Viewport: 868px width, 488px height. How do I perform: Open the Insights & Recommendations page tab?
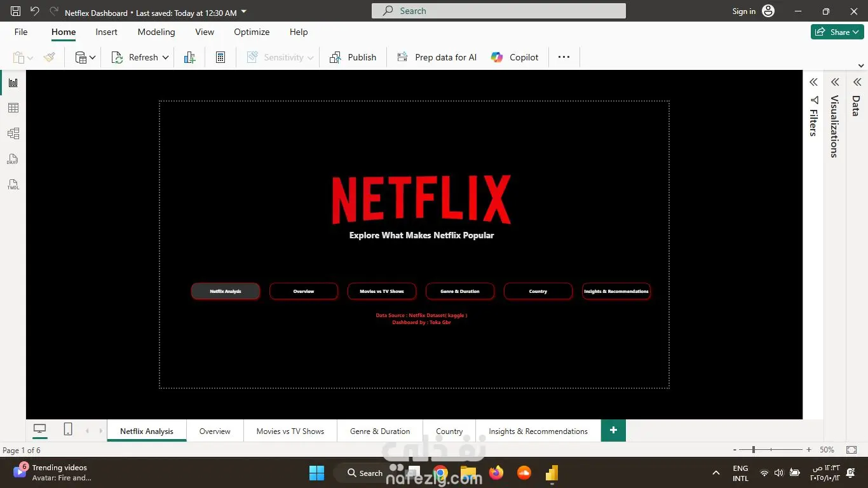click(538, 431)
